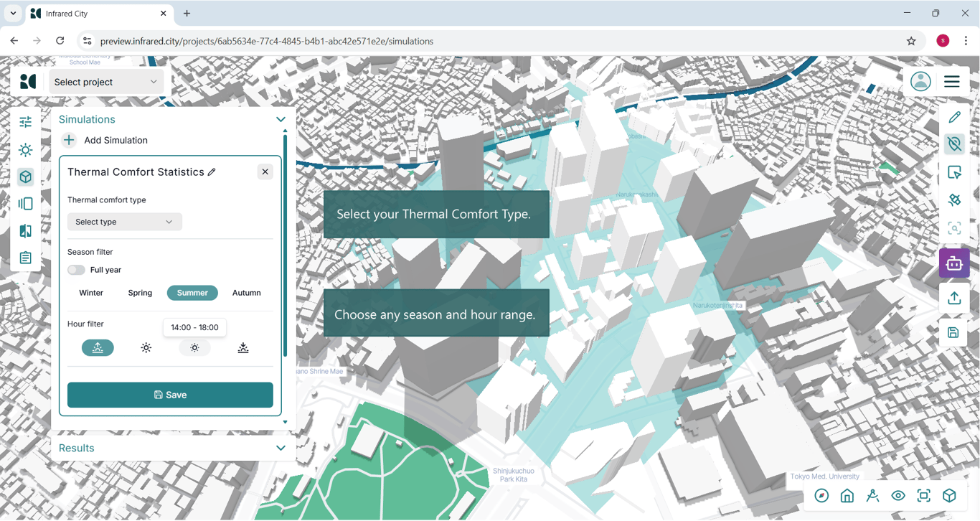Open the compare view sidebar icon
This screenshot has height=521, width=980.
tap(26, 231)
